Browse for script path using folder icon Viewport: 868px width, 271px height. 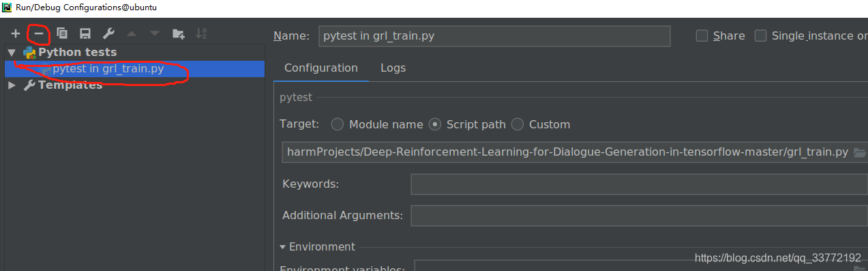859,152
